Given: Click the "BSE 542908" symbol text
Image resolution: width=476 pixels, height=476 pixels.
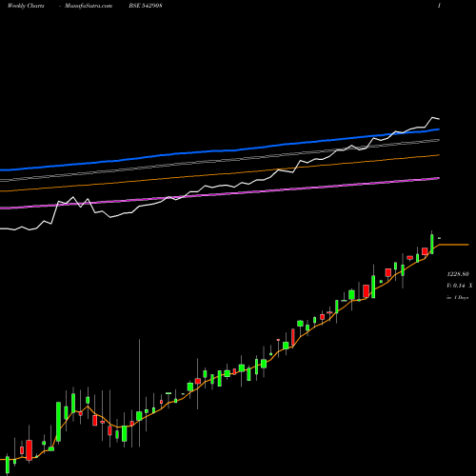Looking at the screenshot, I should tap(146, 6).
